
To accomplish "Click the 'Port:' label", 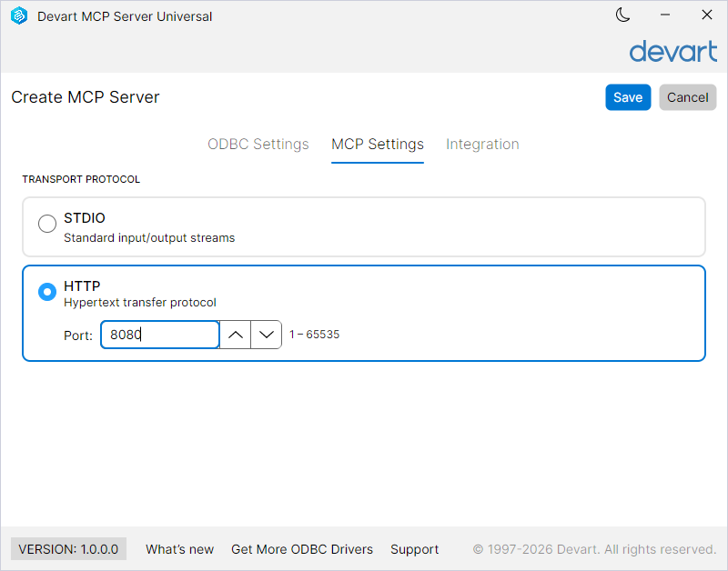I will pyautogui.click(x=78, y=336).
